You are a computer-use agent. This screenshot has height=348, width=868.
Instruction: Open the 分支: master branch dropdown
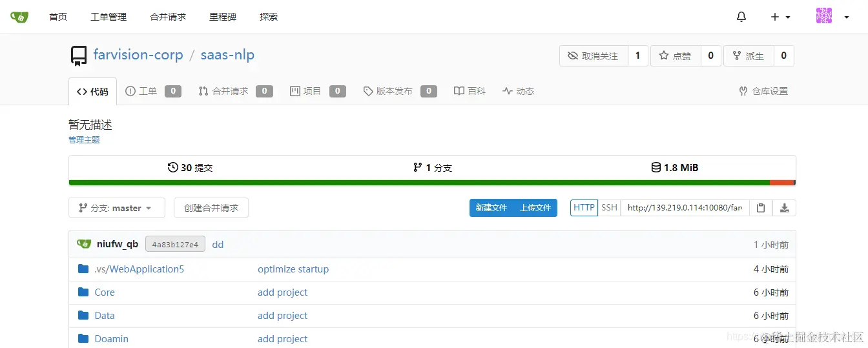point(117,208)
